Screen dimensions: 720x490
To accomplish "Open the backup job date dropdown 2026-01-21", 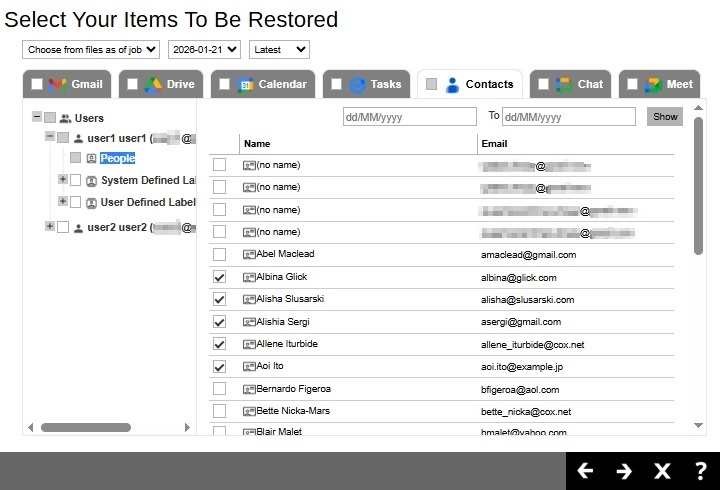I will point(204,49).
